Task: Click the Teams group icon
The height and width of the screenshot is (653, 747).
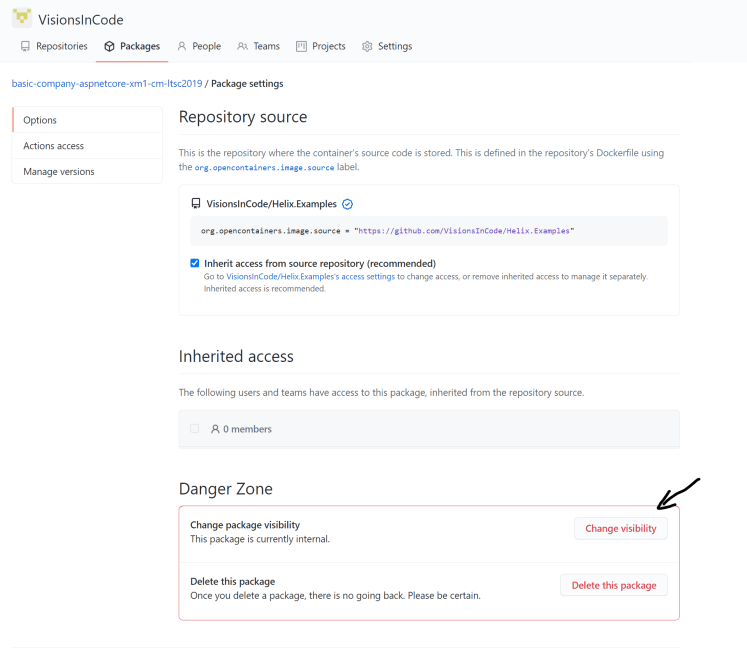Action: [x=243, y=46]
